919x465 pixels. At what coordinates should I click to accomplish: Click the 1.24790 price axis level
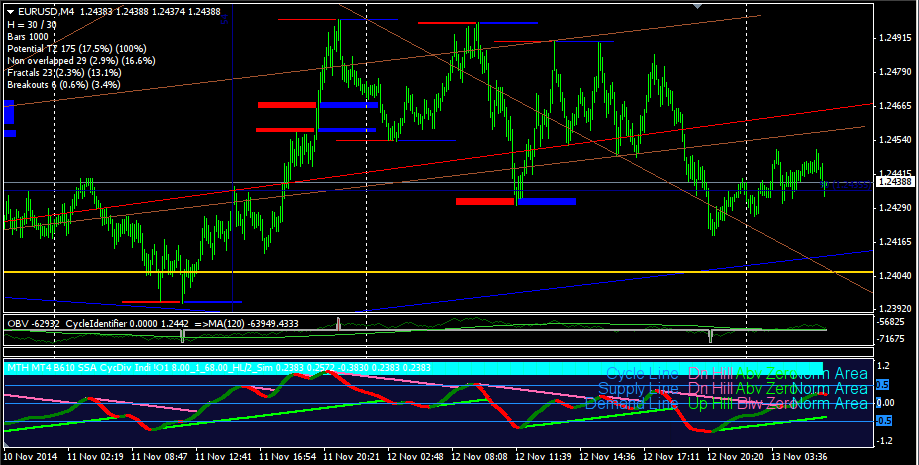tap(895, 72)
